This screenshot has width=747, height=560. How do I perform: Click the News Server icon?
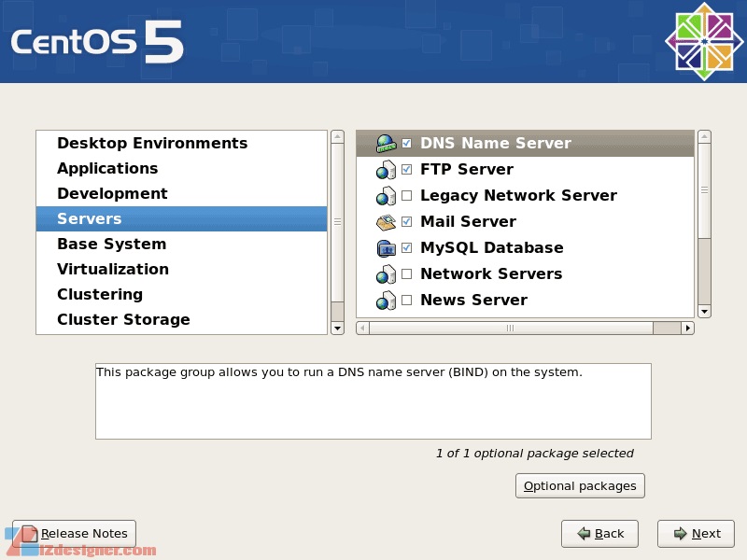(386, 301)
